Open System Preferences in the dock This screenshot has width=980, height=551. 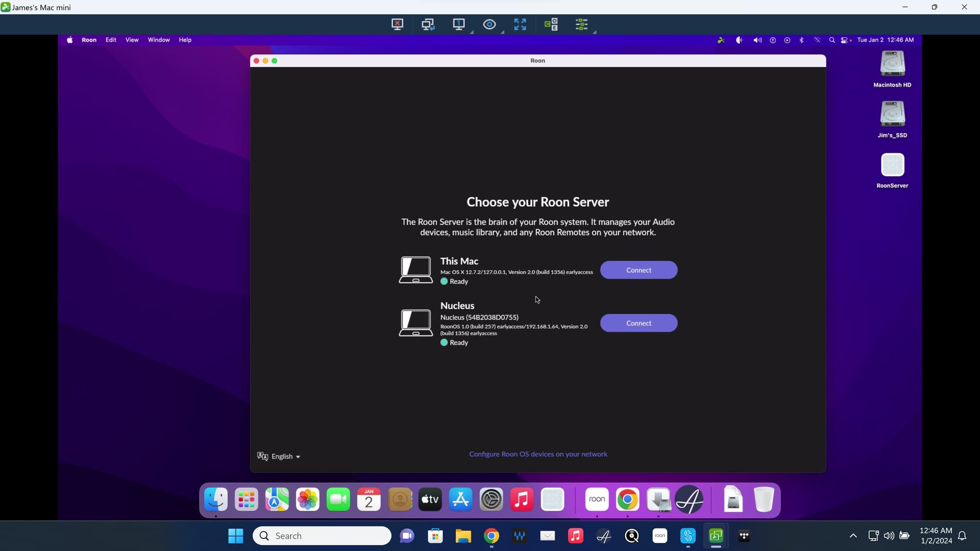pos(492,499)
